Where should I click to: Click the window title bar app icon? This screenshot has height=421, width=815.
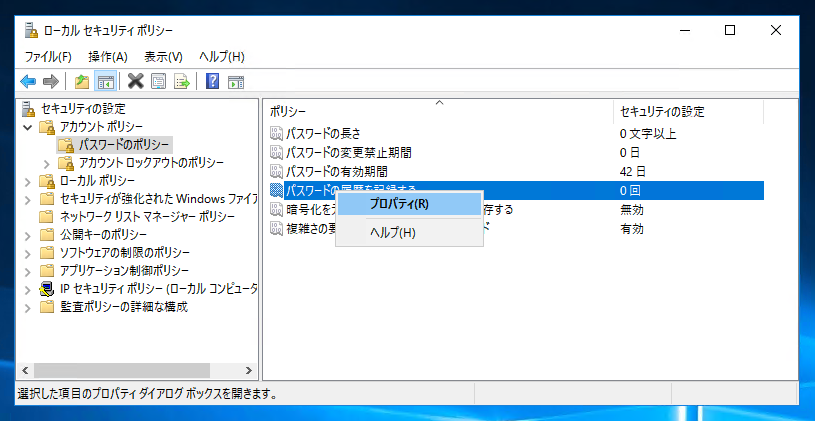click(x=31, y=31)
